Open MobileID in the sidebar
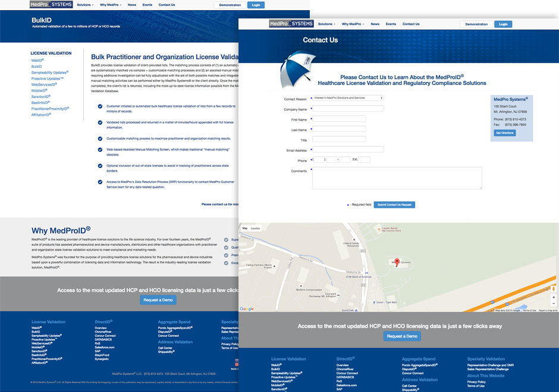 pyautogui.click(x=39, y=90)
